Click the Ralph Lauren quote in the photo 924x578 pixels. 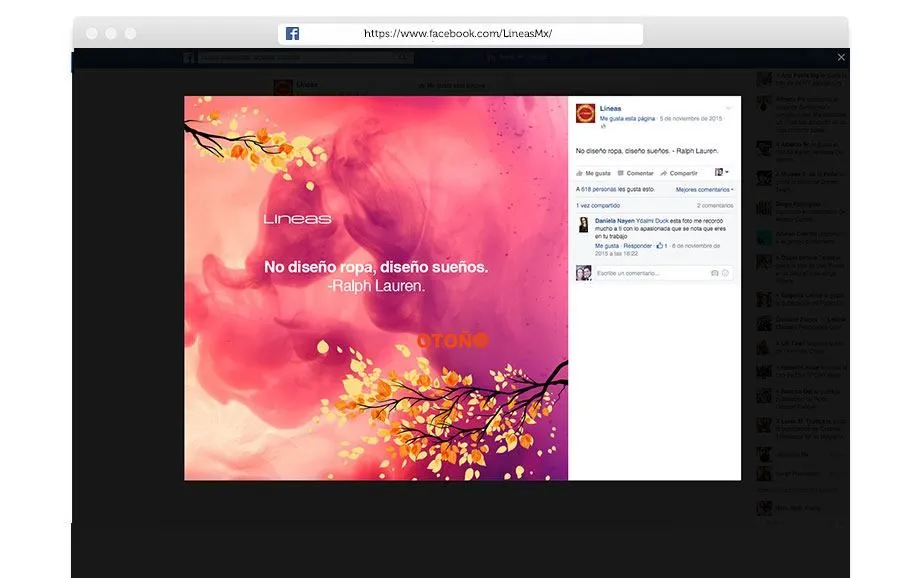tap(376, 276)
